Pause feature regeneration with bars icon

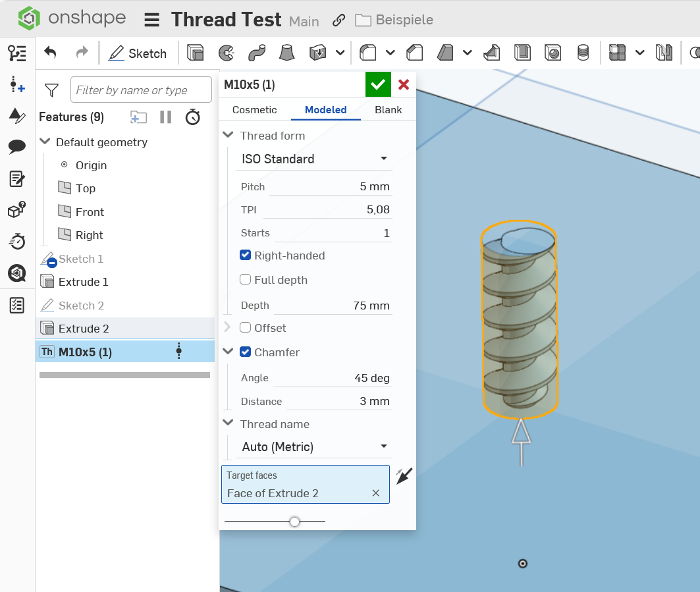(x=166, y=117)
